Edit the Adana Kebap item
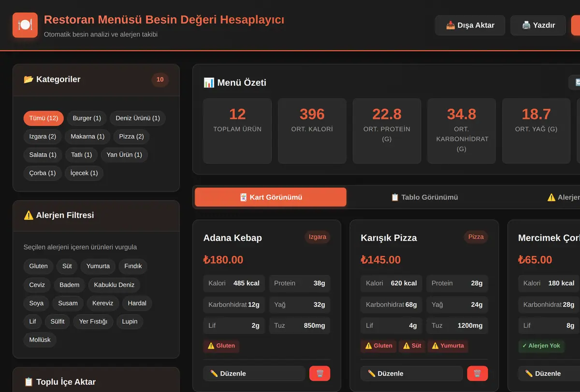This screenshot has width=580, height=392. click(254, 373)
